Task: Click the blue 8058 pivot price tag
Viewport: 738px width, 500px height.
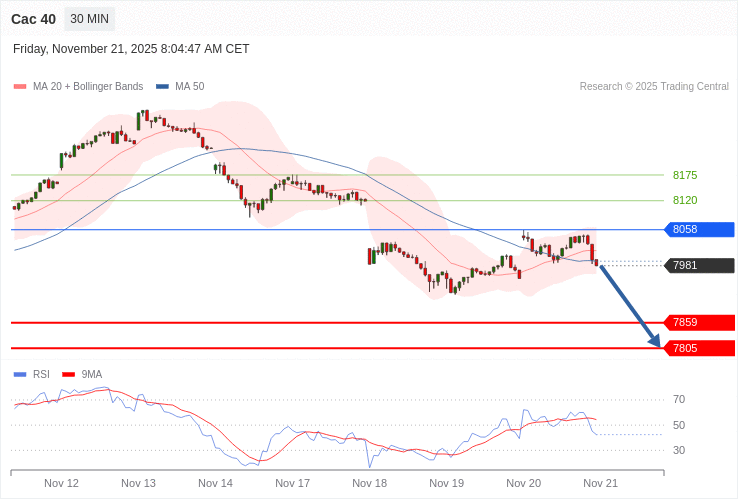Action: click(699, 229)
